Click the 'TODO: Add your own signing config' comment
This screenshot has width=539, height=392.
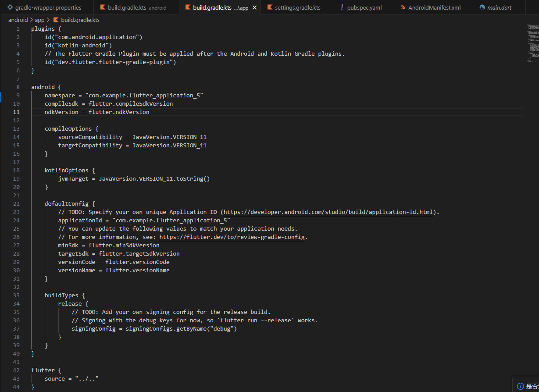coord(171,312)
